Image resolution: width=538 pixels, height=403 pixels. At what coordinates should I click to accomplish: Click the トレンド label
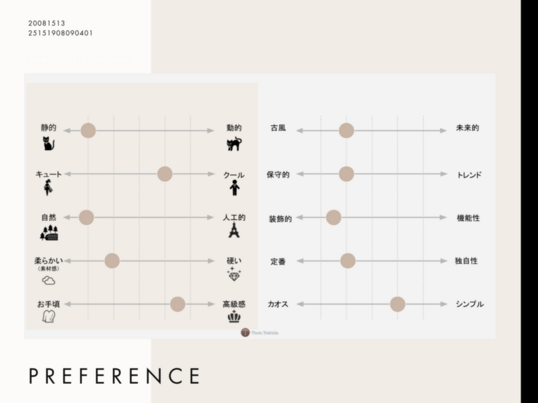(469, 175)
